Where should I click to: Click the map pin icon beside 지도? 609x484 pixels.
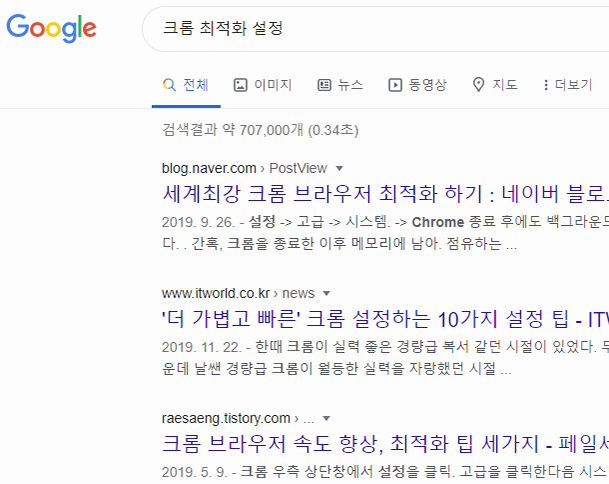[478, 85]
